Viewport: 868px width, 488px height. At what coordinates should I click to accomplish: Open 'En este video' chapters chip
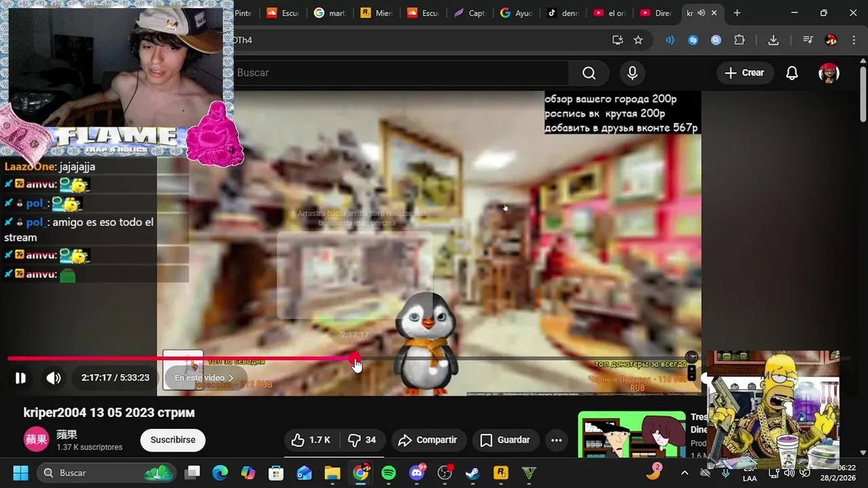point(204,378)
